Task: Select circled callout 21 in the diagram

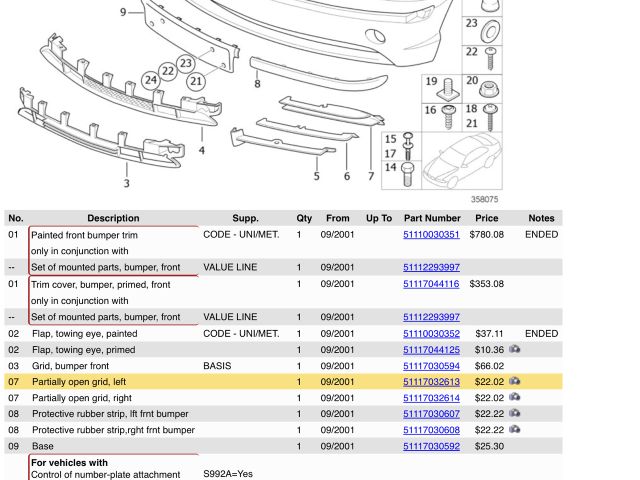Action: click(196, 81)
